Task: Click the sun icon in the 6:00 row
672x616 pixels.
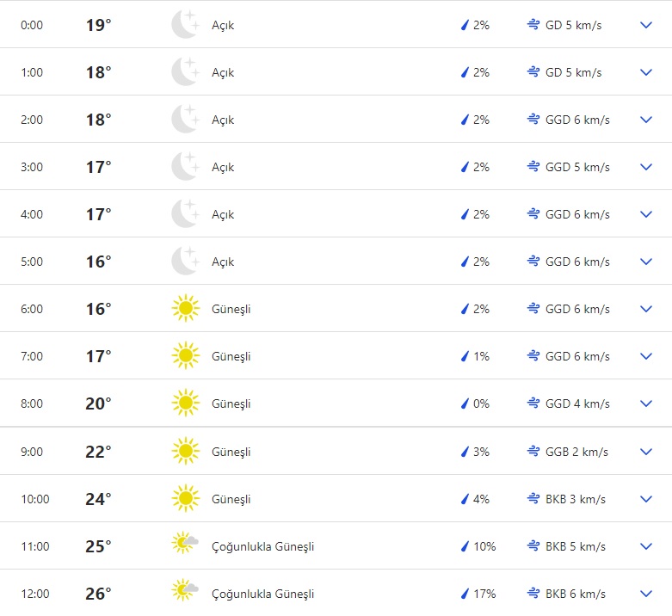Action: pyautogui.click(x=185, y=309)
